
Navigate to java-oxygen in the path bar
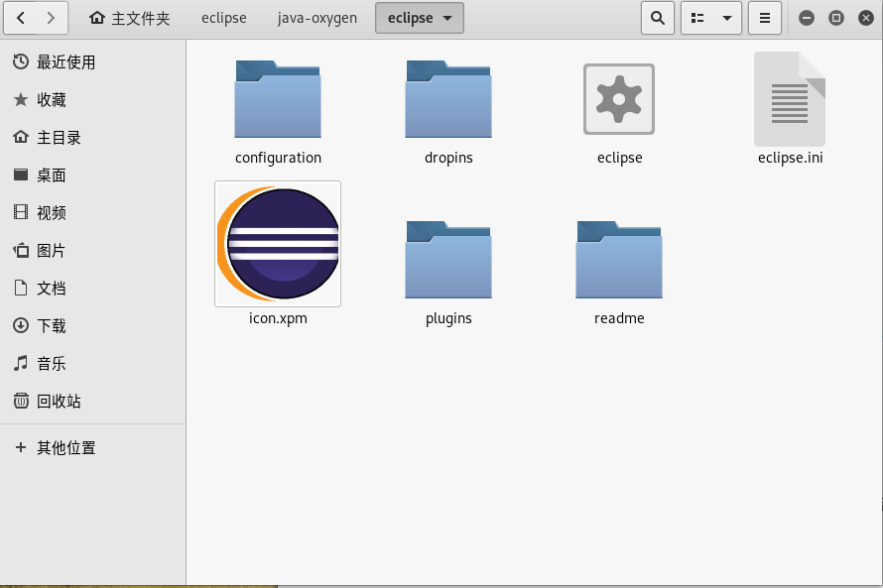[x=316, y=17]
